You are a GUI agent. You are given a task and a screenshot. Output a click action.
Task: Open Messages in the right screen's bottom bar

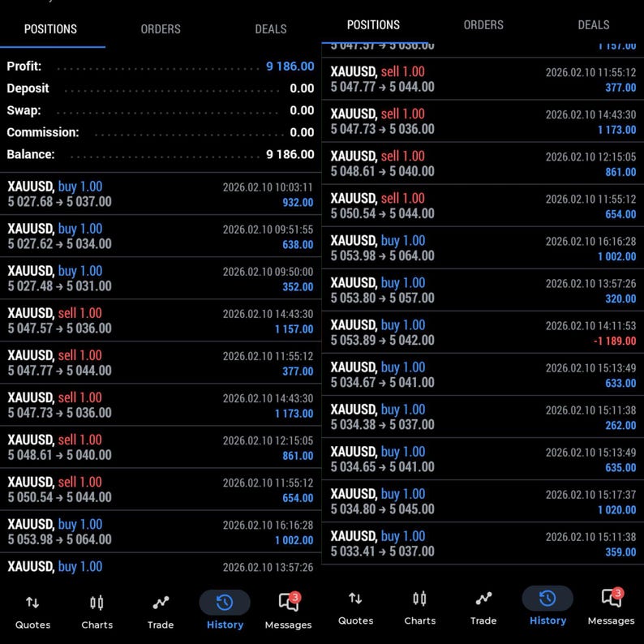(x=611, y=608)
